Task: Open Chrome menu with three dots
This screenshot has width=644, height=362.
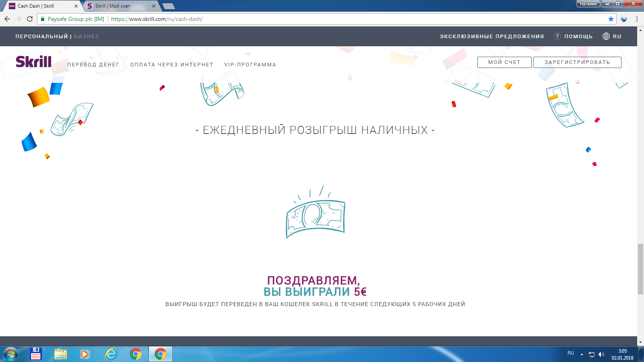Action: [x=637, y=19]
